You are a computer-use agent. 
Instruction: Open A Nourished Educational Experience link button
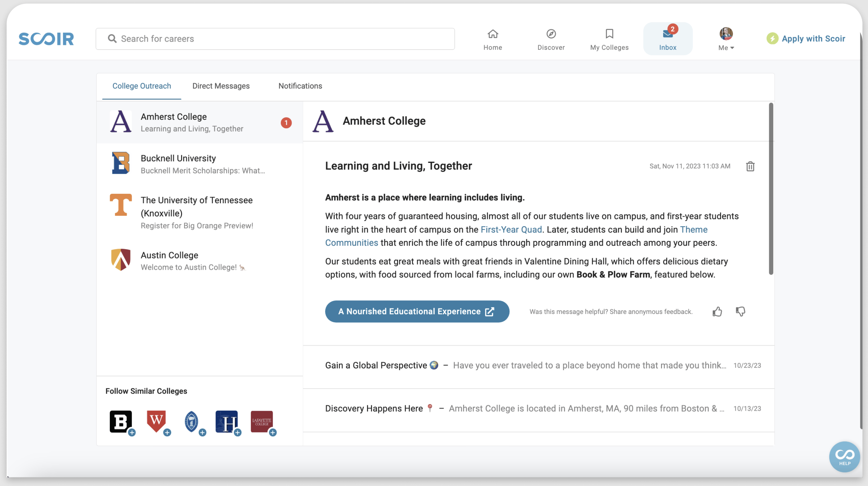point(417,312)
